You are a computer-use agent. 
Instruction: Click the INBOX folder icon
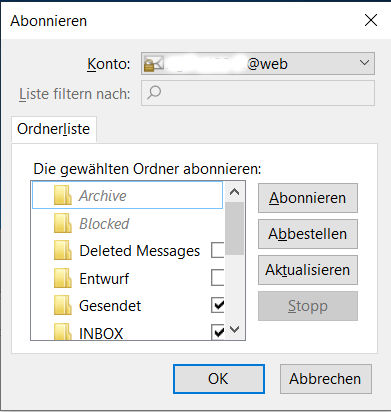pos(63,332)
